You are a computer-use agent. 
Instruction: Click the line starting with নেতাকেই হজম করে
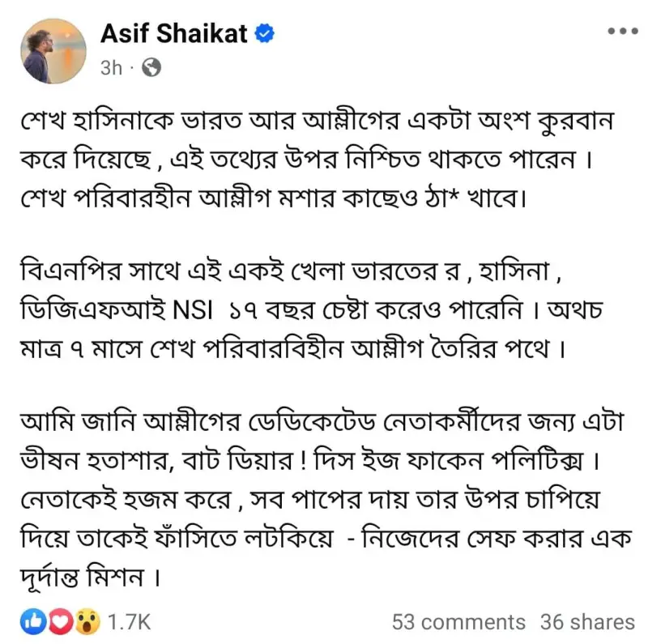[x=310, y=499]
